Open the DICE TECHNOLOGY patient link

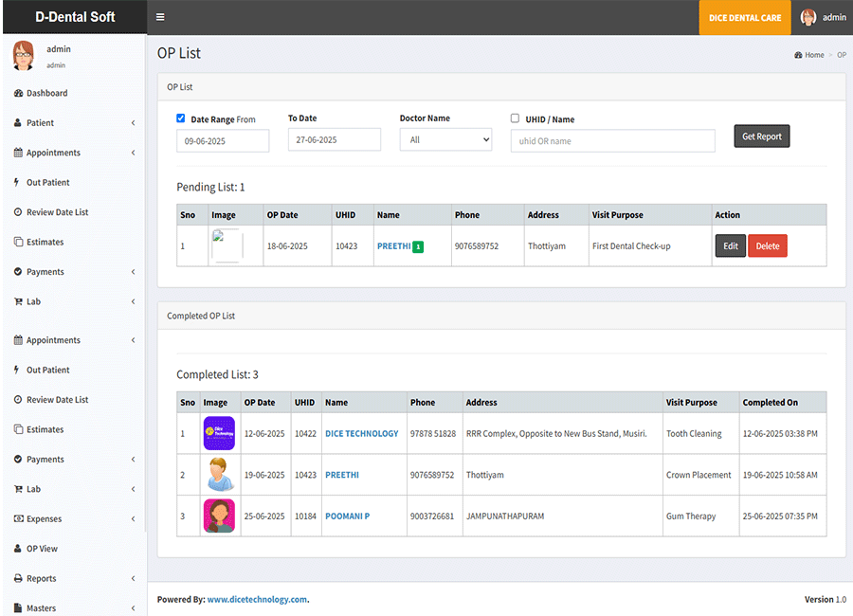tap(361, 433)
